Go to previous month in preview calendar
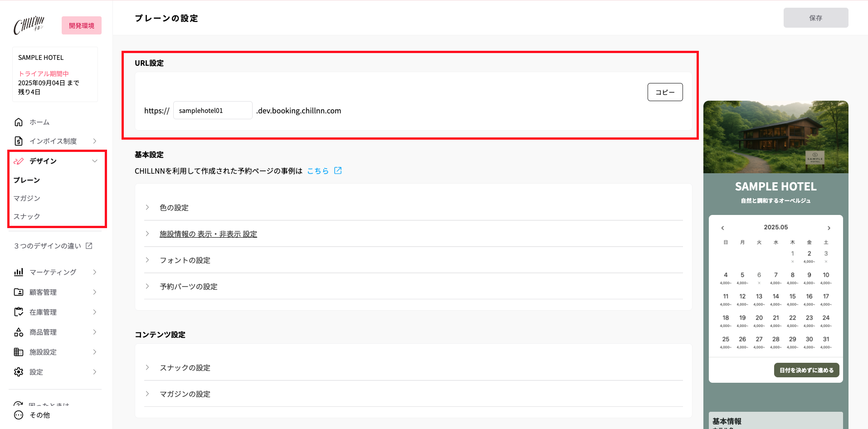The height and width of the screenshot is (429, 868). (723, 228)
